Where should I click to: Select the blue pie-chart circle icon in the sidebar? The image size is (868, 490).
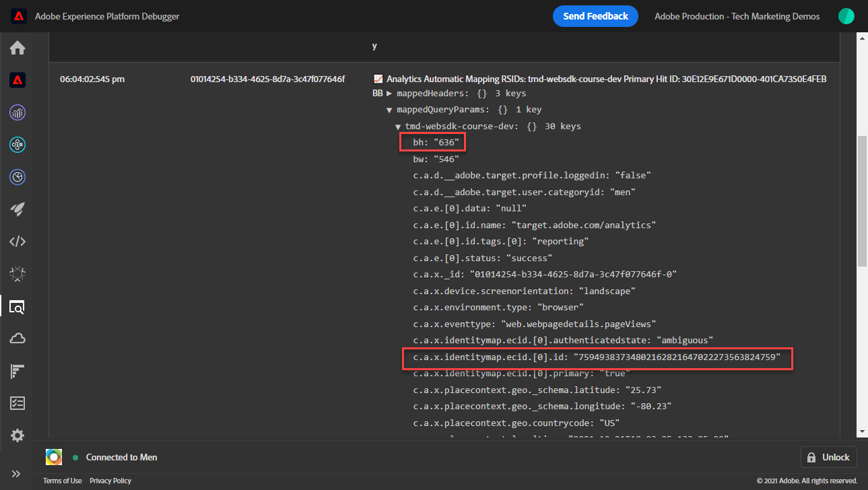18,177
